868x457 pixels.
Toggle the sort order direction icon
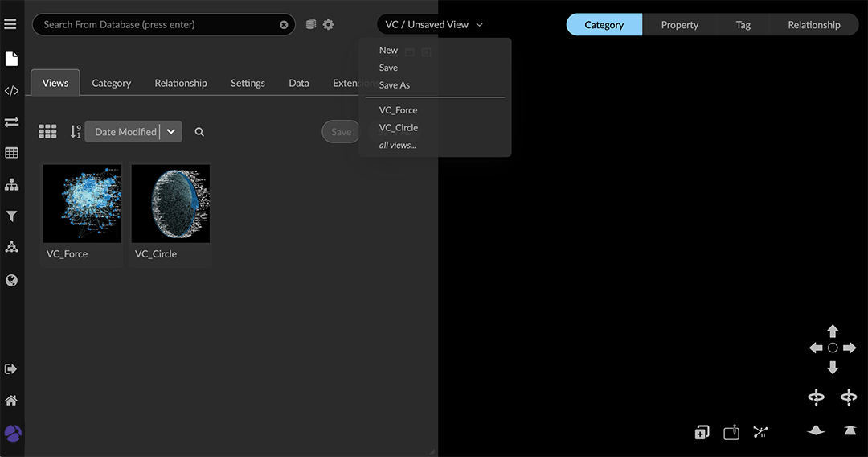tap(75, 131)
